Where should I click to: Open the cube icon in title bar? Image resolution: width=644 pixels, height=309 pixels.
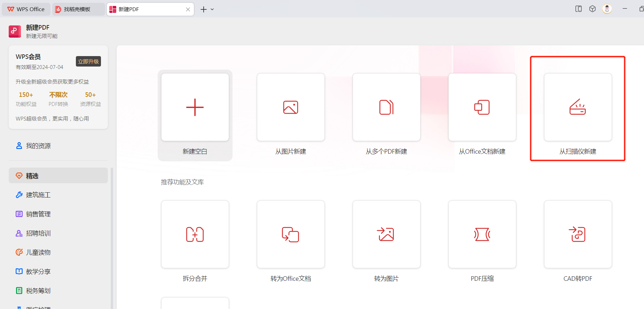coord(592,9)
